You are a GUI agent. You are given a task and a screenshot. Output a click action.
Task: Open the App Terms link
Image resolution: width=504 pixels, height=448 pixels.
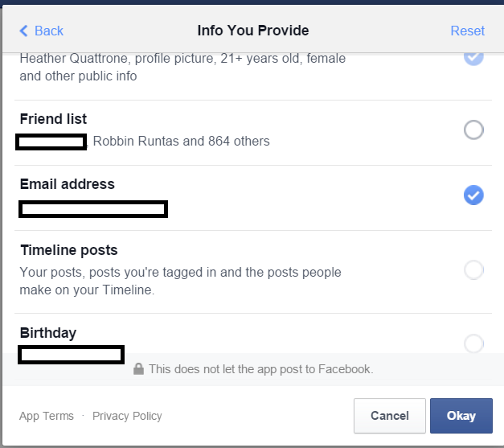point(47,416)
